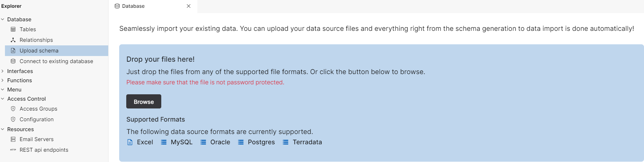Click the MySQL format icon
The width and height of the screenshot is (644, 162).
[164, 142]
